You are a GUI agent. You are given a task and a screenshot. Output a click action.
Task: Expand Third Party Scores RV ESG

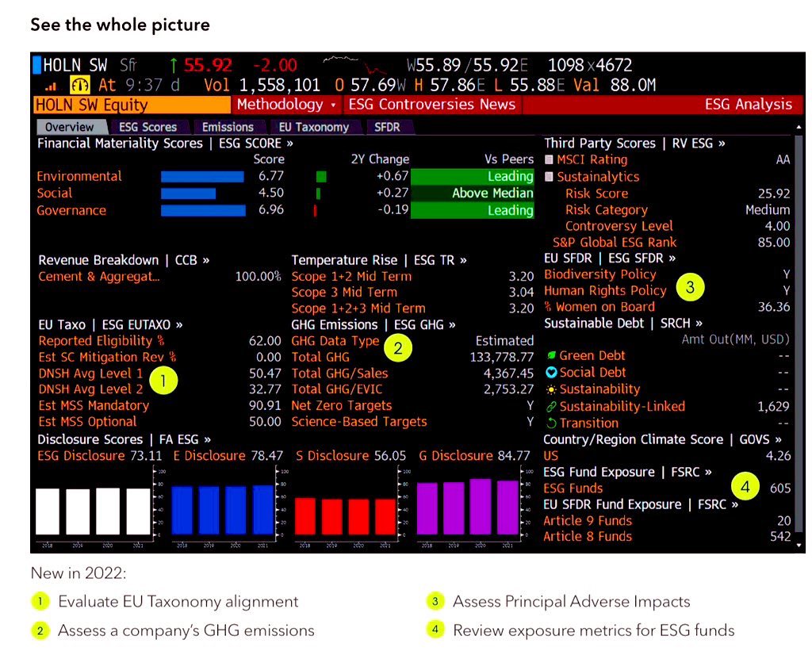634,144
